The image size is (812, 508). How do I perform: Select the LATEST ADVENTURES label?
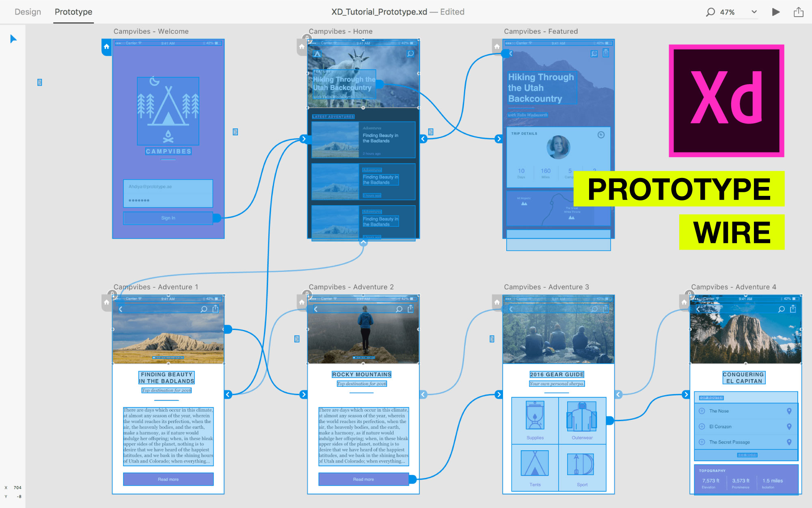[333, 117]
